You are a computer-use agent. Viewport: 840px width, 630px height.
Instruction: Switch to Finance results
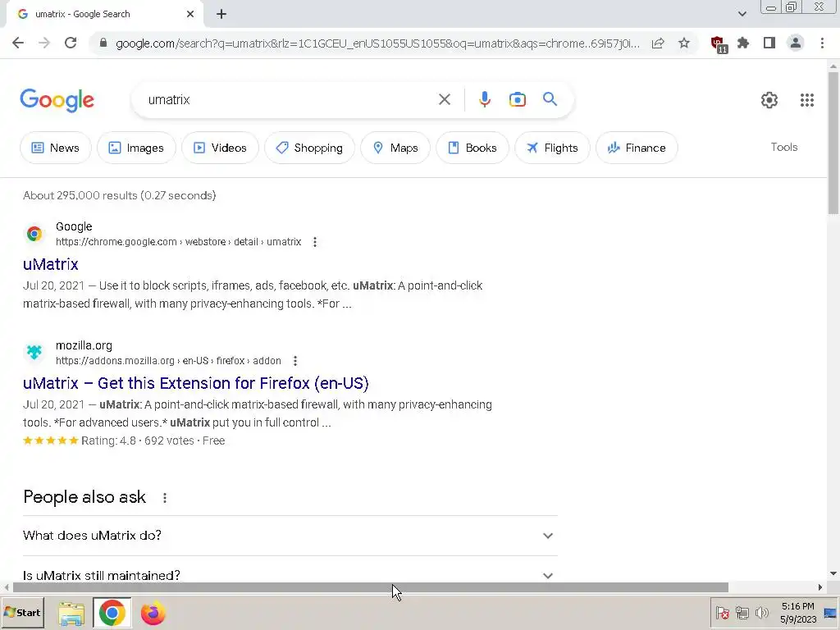637,148
